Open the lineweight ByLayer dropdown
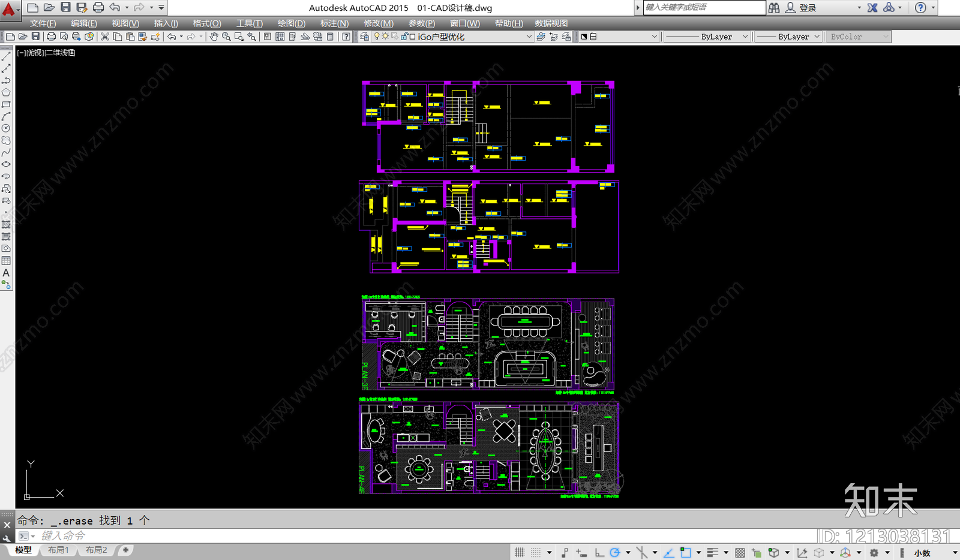Image resolution: width=960 pixels, height=560 pixels. pyautogui.click(x=817, y=37)
